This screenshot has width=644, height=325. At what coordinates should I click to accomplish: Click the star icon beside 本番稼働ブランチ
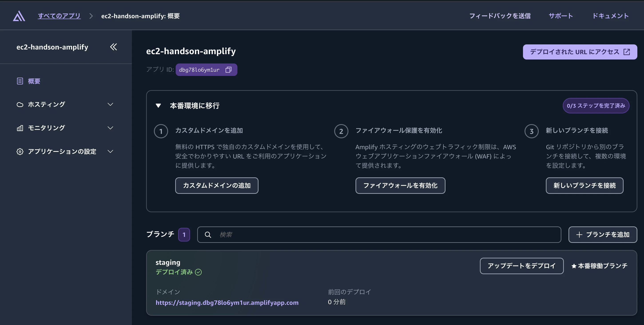pyautogui.click(x=574, y=266)
